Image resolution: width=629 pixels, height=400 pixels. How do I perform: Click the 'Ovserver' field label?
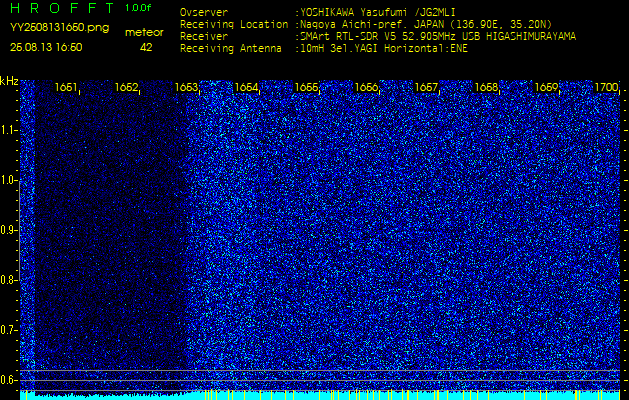click(204, 12)
